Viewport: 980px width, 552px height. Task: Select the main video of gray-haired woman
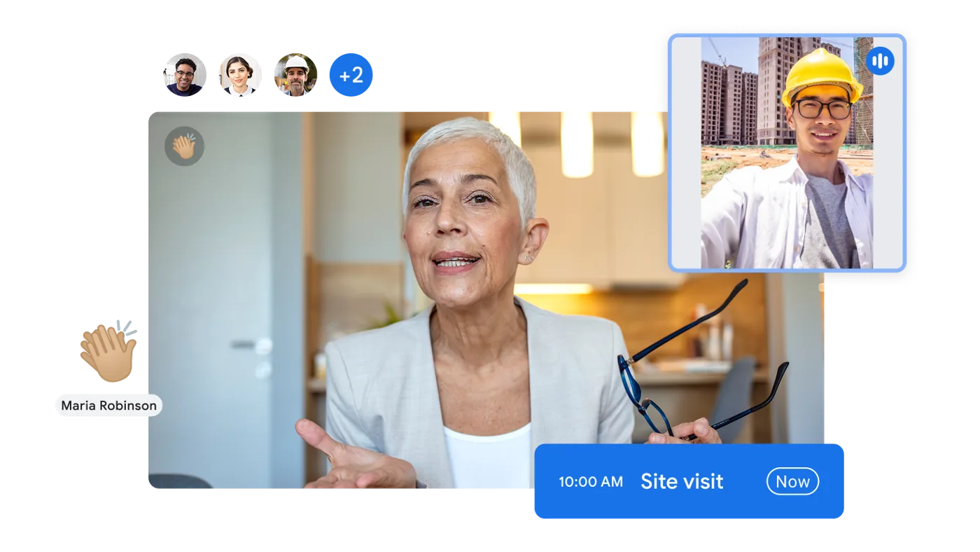(x=486, y=300)
